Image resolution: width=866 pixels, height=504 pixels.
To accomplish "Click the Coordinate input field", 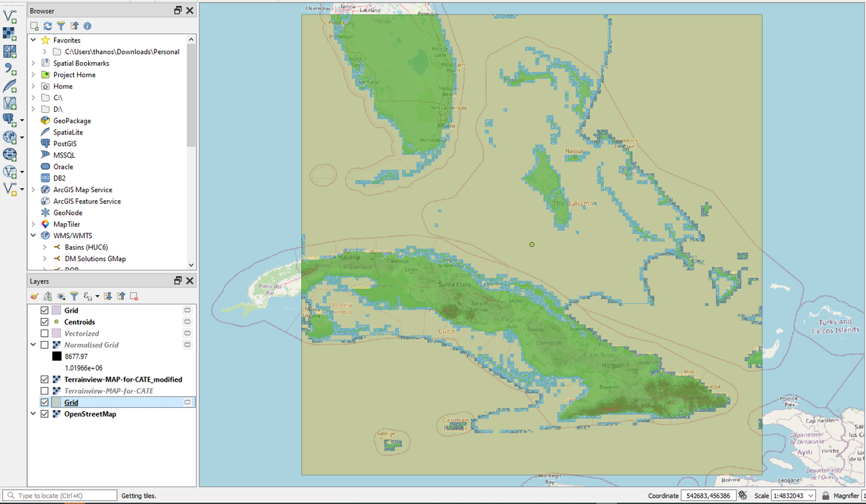I will (708, 496).
